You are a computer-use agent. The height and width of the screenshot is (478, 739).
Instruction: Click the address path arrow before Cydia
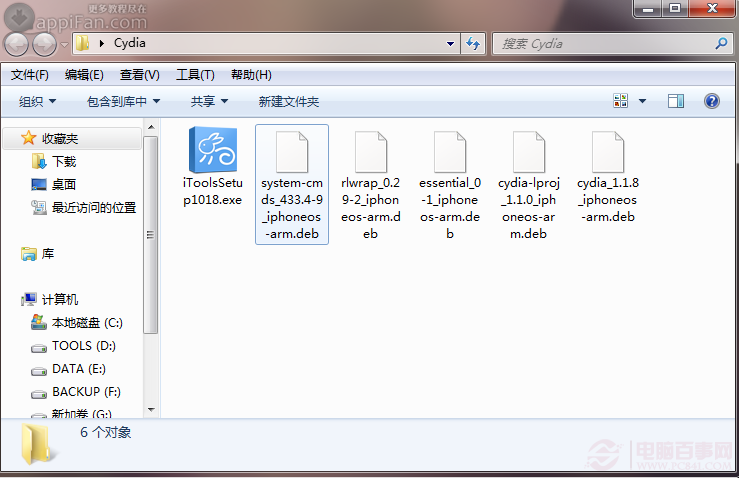102,43
